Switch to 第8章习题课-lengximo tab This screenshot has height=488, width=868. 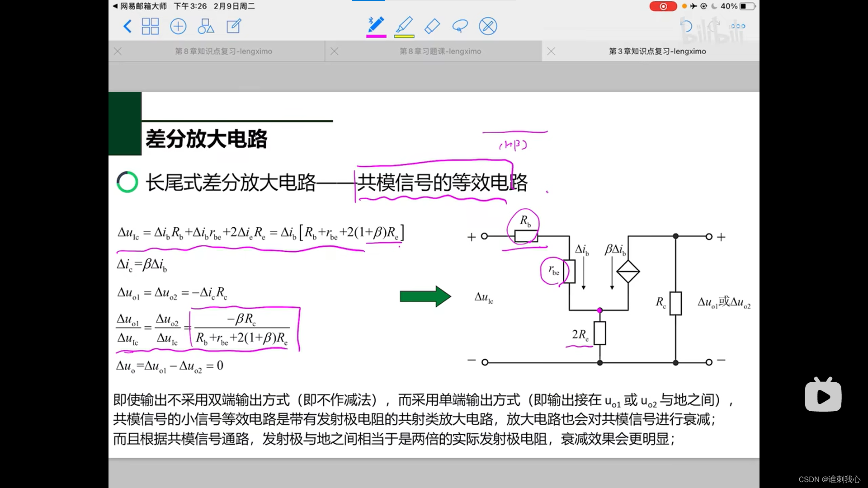tap(440, 52)
